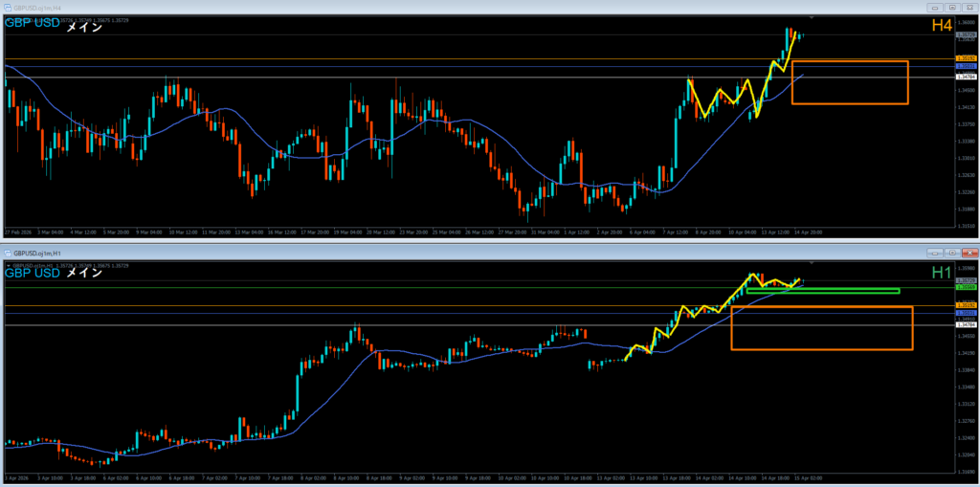Click the 1.31510 price at the bottom of the H4 scale
The image size is (980, 487).
(966, 226)
